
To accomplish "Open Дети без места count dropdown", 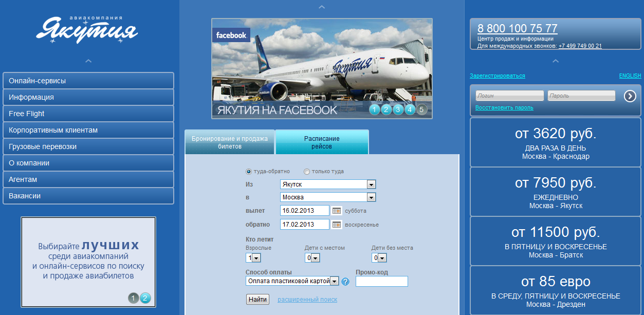I will click(379, 258).
